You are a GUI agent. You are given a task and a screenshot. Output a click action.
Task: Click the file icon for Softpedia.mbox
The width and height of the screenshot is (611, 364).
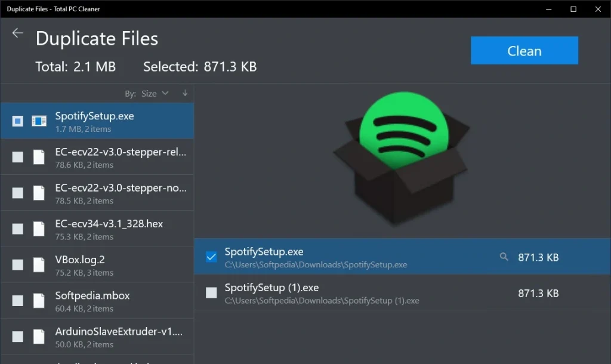tap(39, 301)
